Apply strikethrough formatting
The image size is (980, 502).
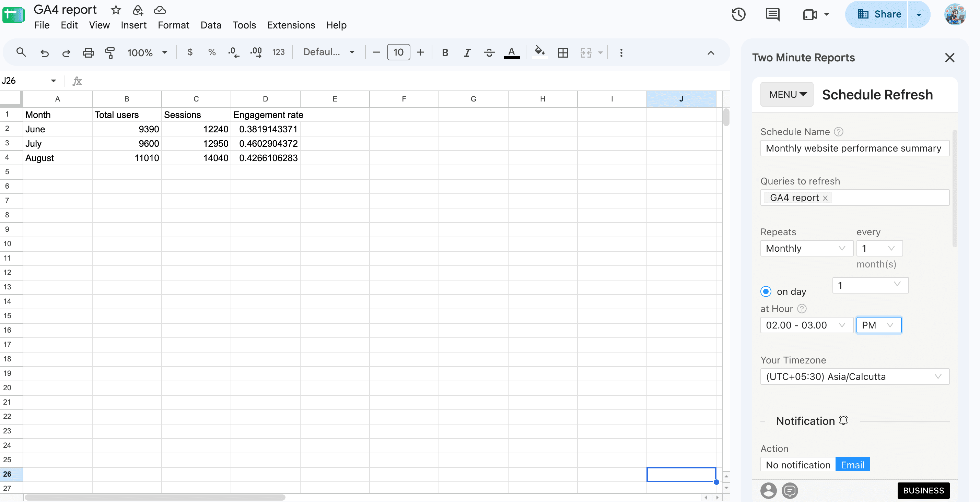489,52
